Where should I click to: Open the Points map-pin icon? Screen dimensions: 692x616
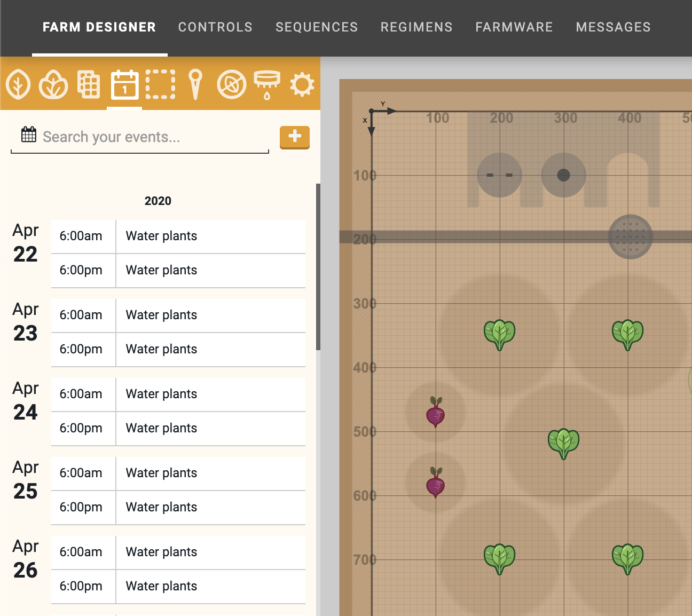point(195,84)
